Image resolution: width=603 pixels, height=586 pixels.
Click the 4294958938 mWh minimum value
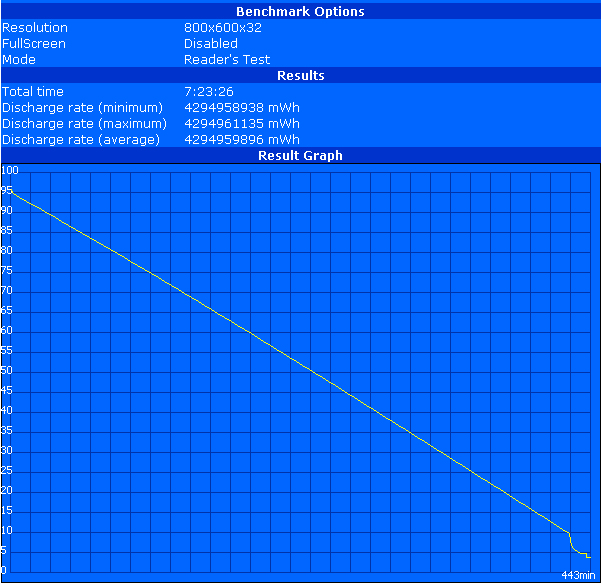click(242, 108)
